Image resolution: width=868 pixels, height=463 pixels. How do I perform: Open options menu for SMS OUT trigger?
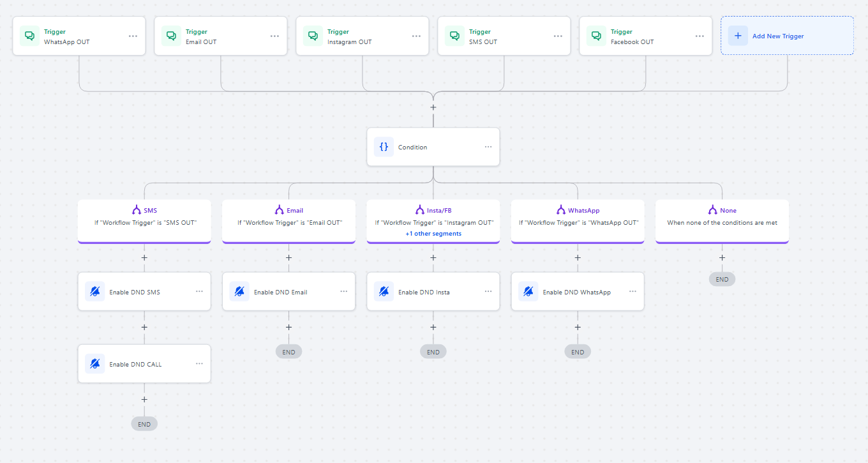pos(558,36)
